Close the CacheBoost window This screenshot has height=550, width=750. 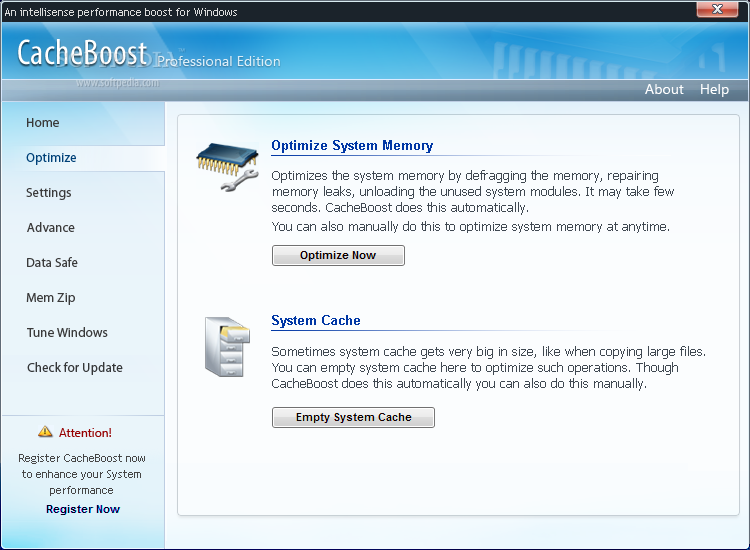click(x=717, y=9)
